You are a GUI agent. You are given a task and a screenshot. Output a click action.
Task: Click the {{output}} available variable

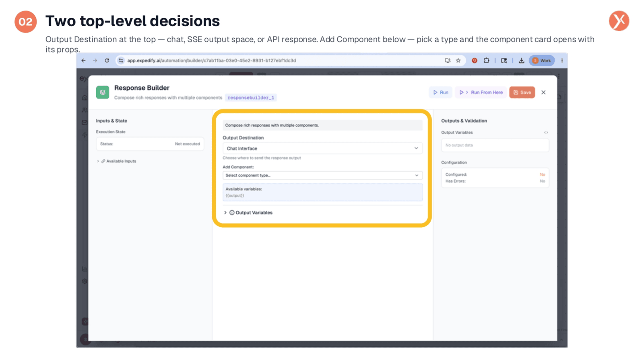[x=235, y=196]
